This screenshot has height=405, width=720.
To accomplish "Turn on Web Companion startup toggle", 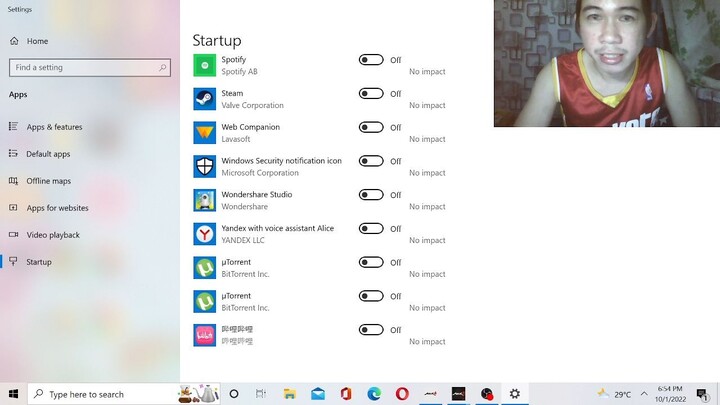I will click(371, 127).
